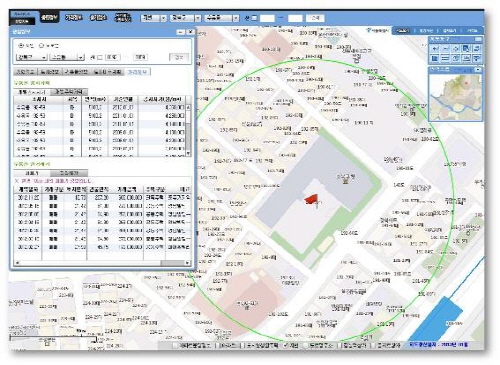Click the funnel-shaped filter tool icon
The image size is (500, 365).
[477, 58]
